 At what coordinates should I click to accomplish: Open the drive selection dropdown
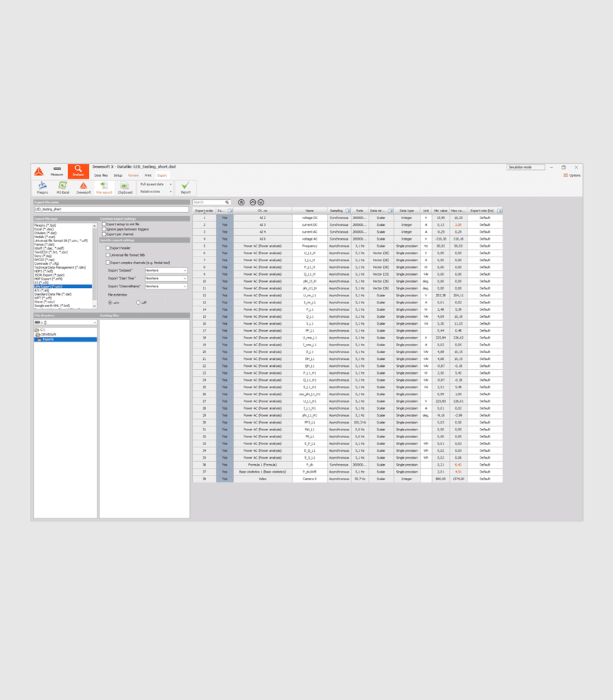click(x=65, y=322)
